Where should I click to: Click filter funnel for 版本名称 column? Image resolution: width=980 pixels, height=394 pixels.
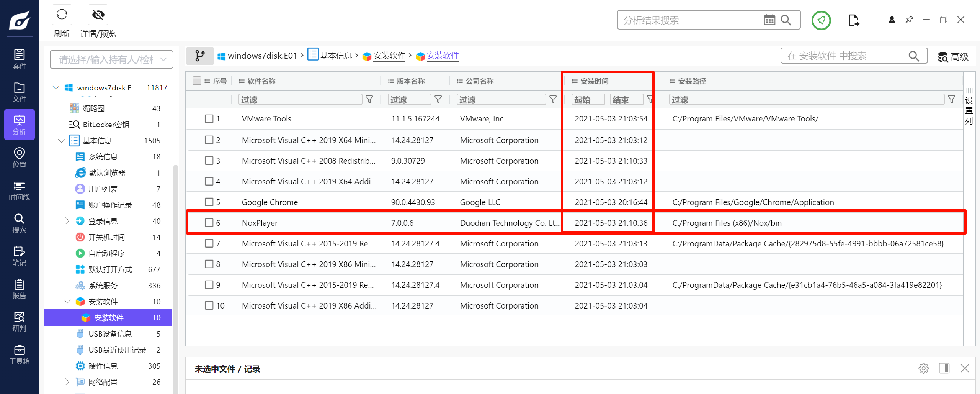(438, 100)
